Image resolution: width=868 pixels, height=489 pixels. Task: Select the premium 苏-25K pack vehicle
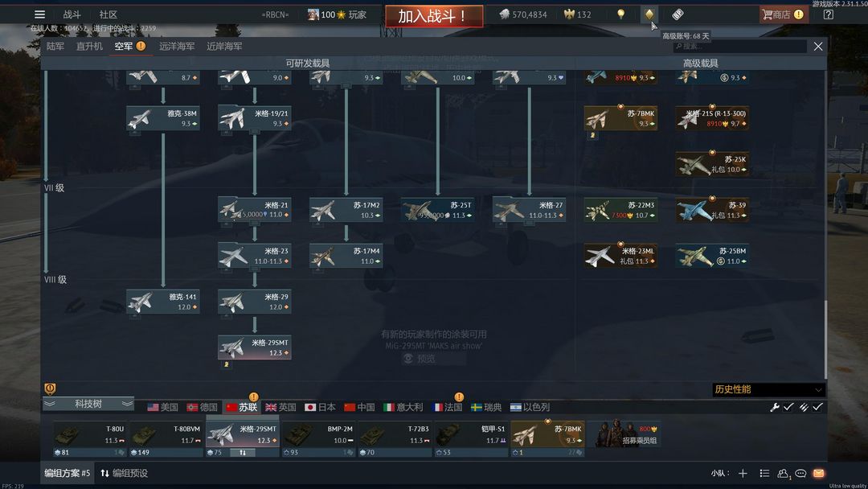(x=712, y=164)
